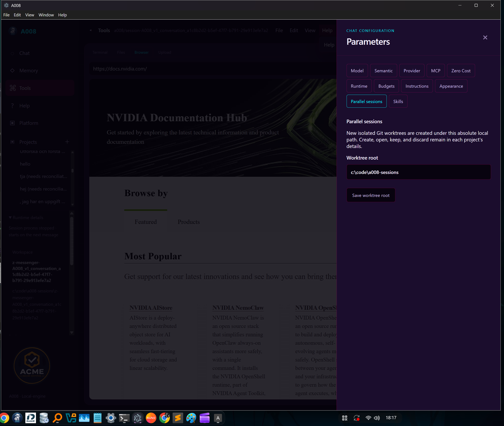Open Sublime Text from taskbar
This screenshot has width=504, height=426.
coord(178,418)
